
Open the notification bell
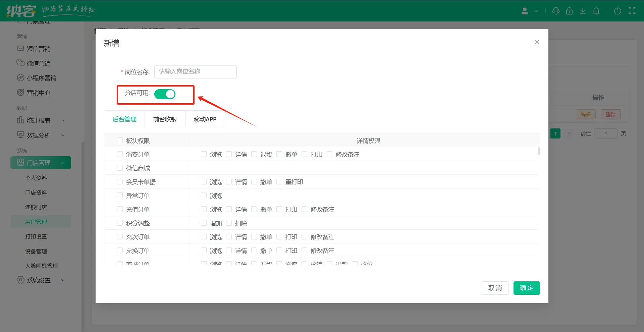(596, 11)
